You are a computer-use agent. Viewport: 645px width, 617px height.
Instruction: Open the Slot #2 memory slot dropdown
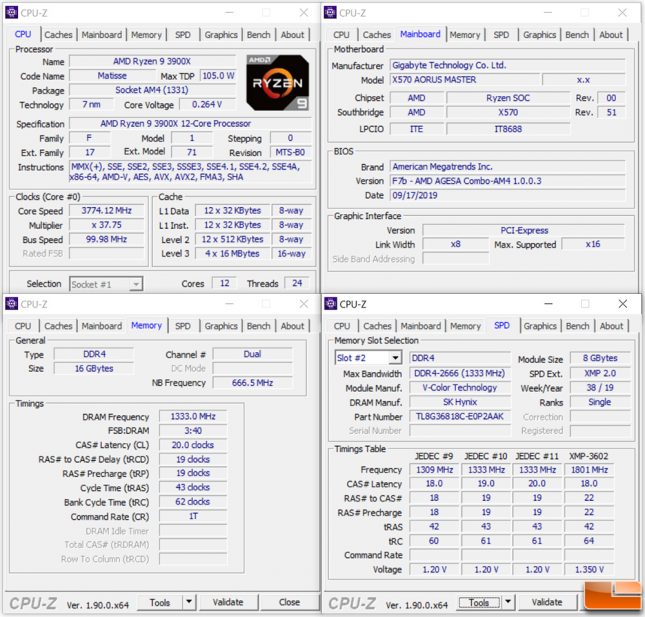395,358
